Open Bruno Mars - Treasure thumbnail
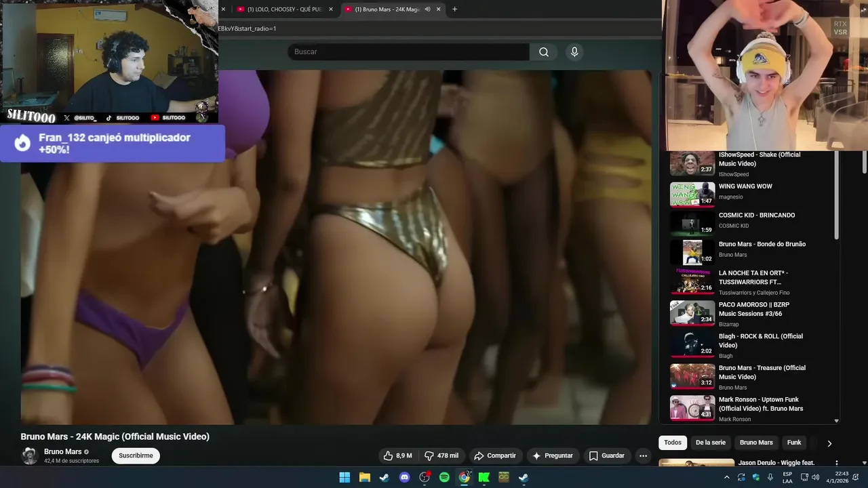The image size is (868, 488). [692, 376]
